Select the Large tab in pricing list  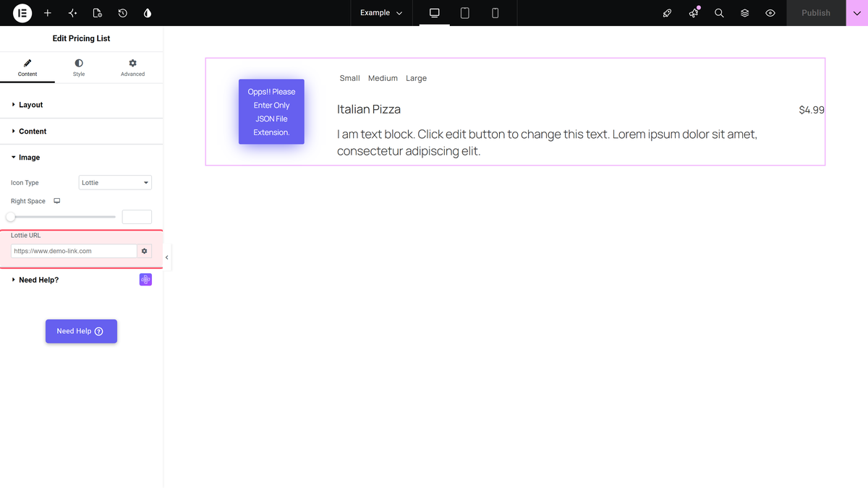click(416, 78)
